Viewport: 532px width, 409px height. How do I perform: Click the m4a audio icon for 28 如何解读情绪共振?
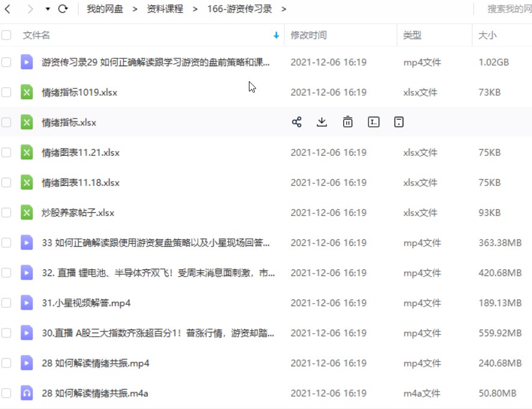26,393
